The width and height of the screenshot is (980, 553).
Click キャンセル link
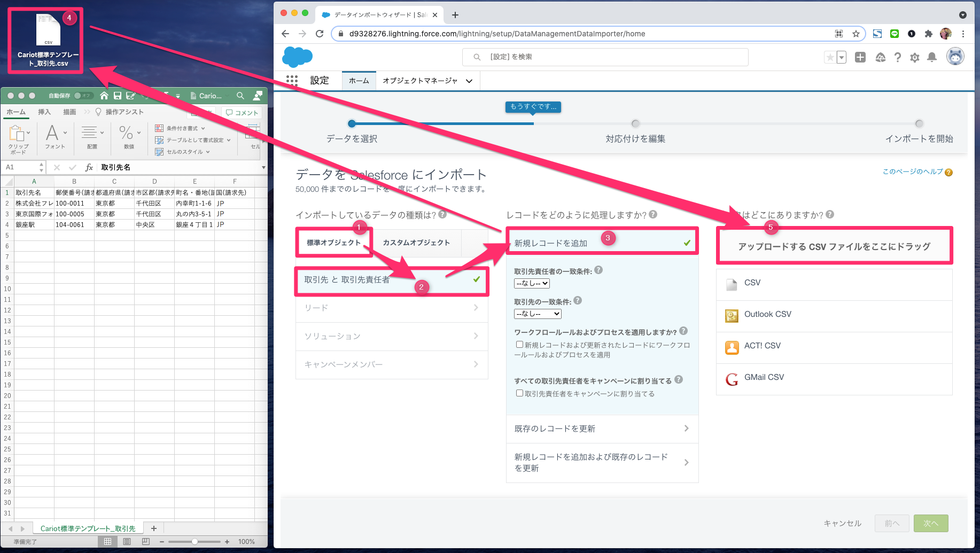(843, 524)
